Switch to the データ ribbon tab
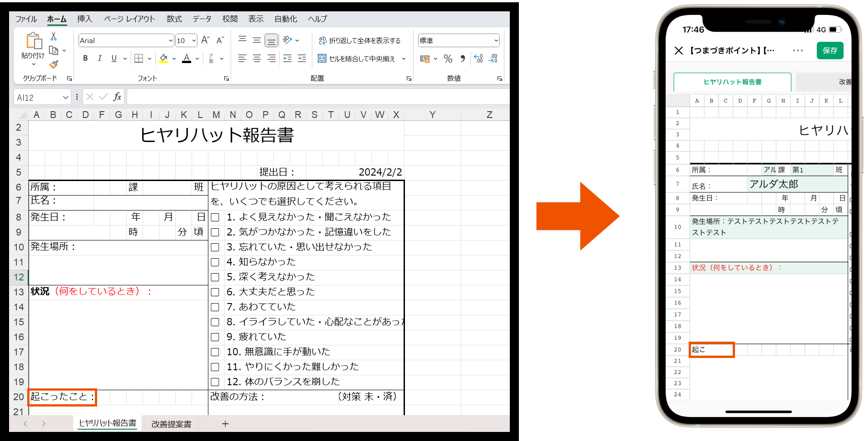868x441 pixels. (202, 19)
